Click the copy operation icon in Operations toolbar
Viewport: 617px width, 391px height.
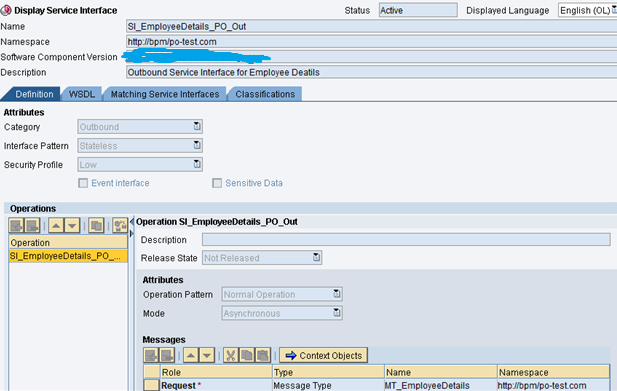(96, 226)
